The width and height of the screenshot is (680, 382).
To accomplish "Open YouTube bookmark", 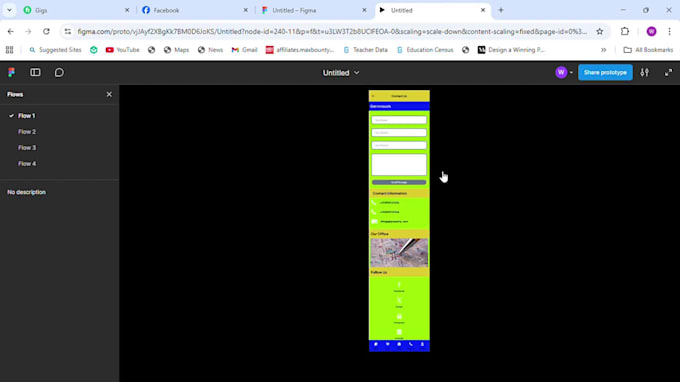I will pyautogui.click(x=122, y=50).
